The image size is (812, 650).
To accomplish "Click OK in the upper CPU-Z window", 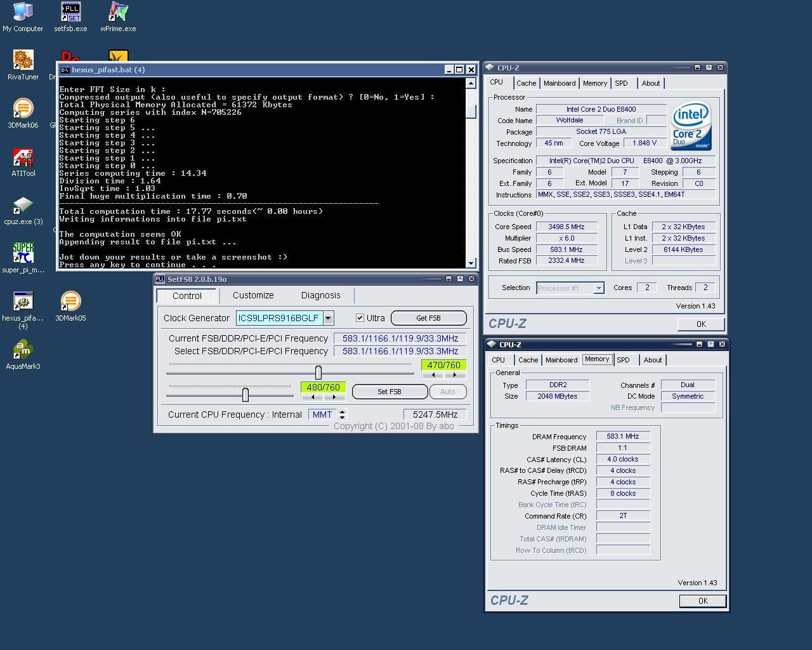I will point(701,324).
